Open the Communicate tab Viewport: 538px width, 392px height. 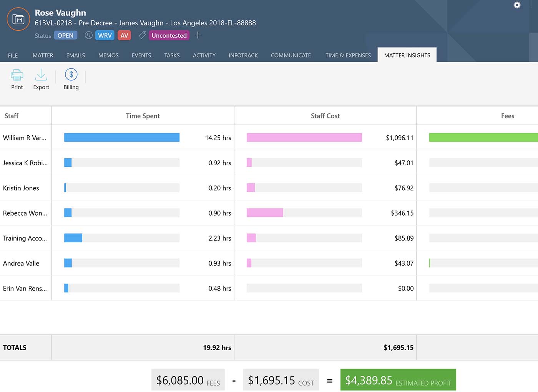pos(291,55)
